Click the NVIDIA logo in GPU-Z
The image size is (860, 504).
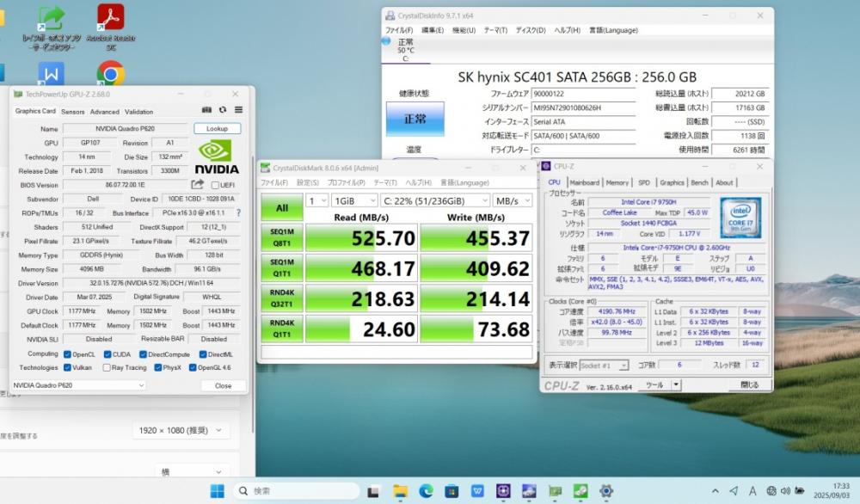[x=217, y=157]
